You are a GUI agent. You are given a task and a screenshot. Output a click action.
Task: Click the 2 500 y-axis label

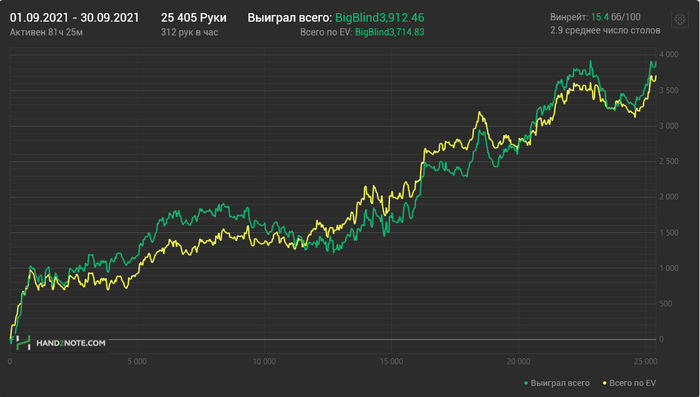[668, 161]
